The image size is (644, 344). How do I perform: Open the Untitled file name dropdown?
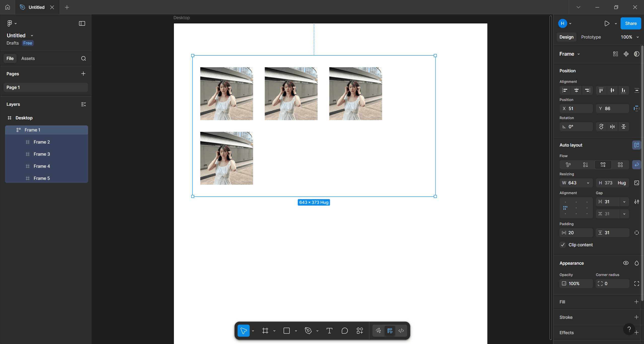click(32, 35)
